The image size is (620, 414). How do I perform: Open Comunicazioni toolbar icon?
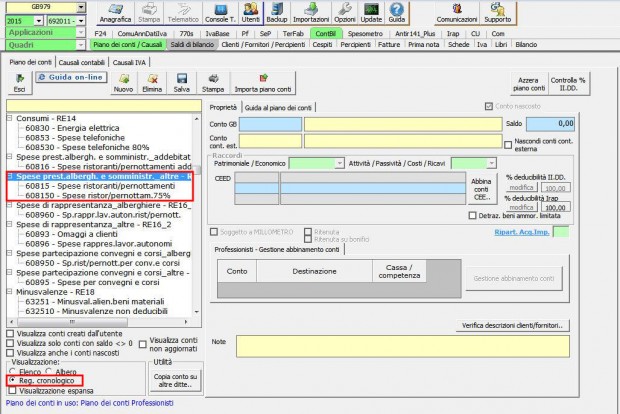457,13
